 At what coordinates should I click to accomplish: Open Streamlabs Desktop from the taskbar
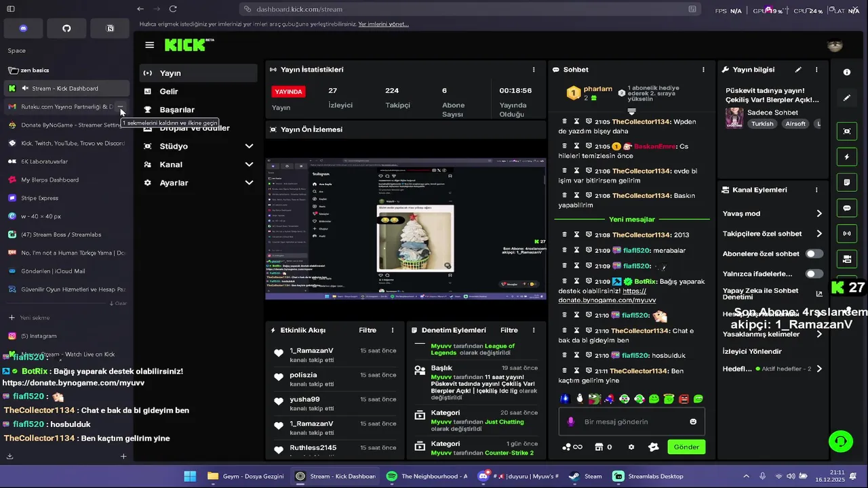click(648, 476)
